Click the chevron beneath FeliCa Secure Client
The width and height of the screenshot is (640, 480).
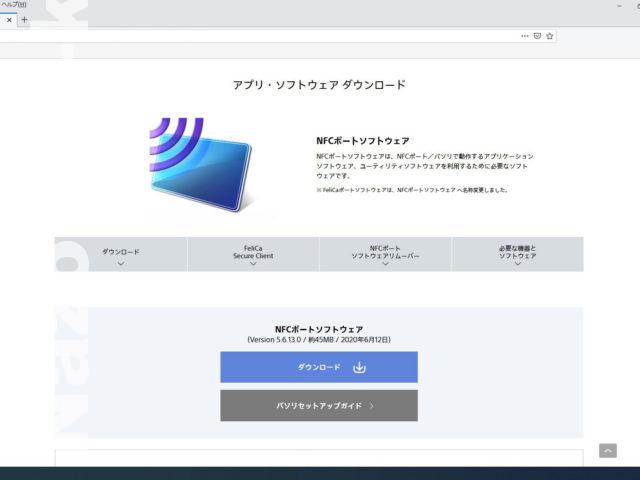(x=252, y=265)
